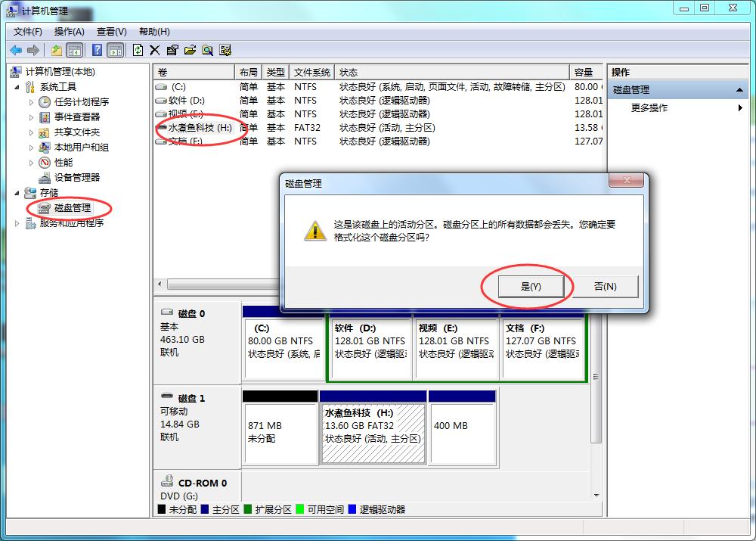The image size is (756, 541).
Task: Toggle the Show/Hide Console Tree toolbar icon
Action: (x=75, y=49)
